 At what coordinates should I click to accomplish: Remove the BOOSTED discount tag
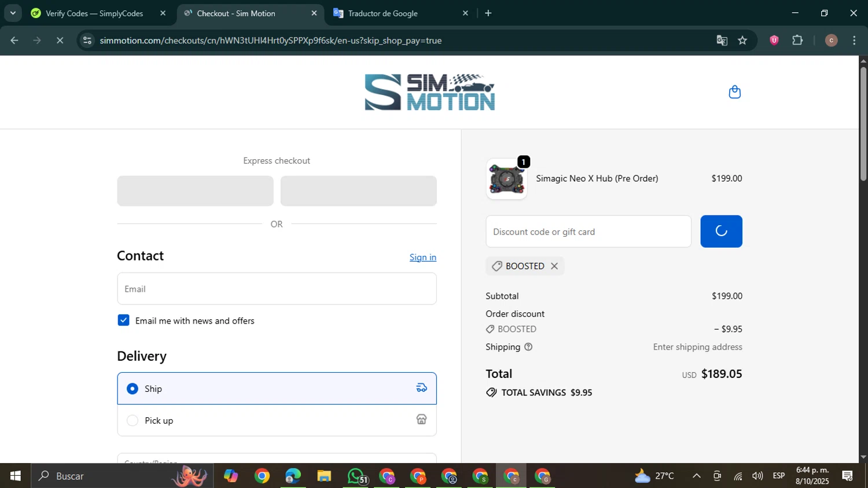click(x=554, y=266)
